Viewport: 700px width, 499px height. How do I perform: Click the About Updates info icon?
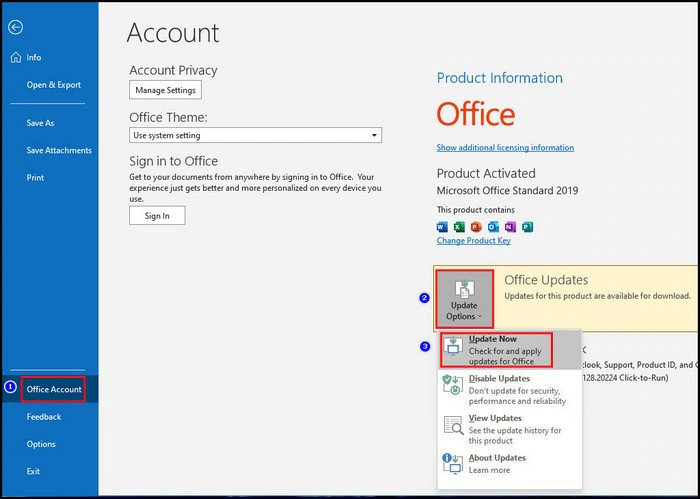(x=452, y=463)
